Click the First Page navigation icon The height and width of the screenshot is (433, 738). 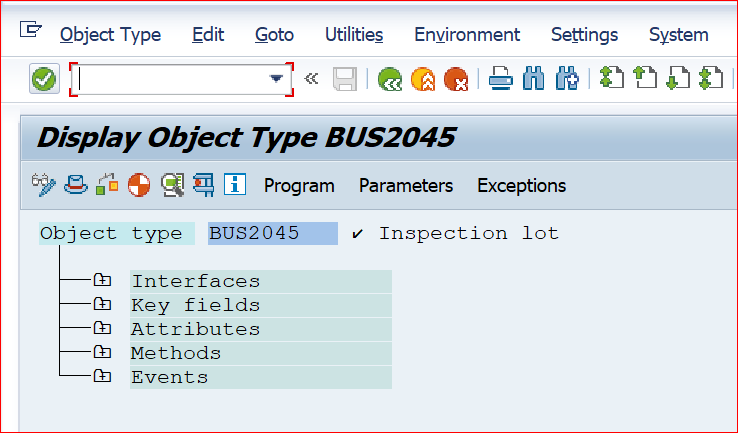point(611,79)
